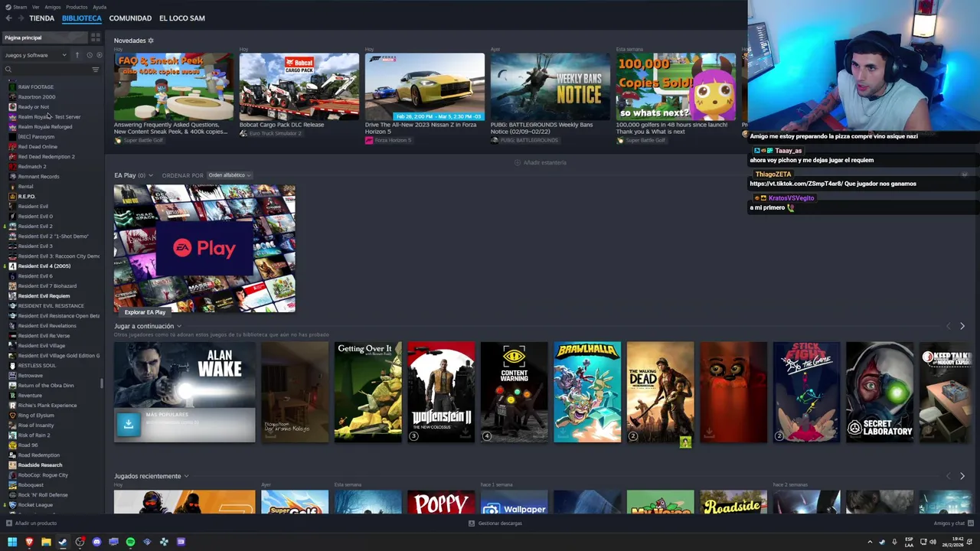Open The Walking Dead game cover
The height and width of the screenshot is (551, 980).
pos(660,392)
